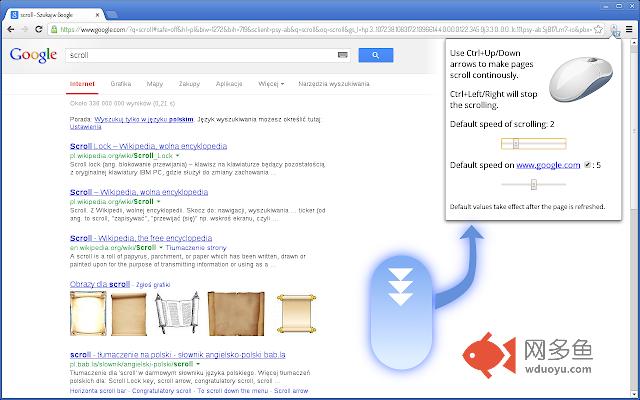The image size is (640, 400).
Task: Expand arrow next to en.wikipedia.org/wiki/Scroll
Action: click(161, 248)
